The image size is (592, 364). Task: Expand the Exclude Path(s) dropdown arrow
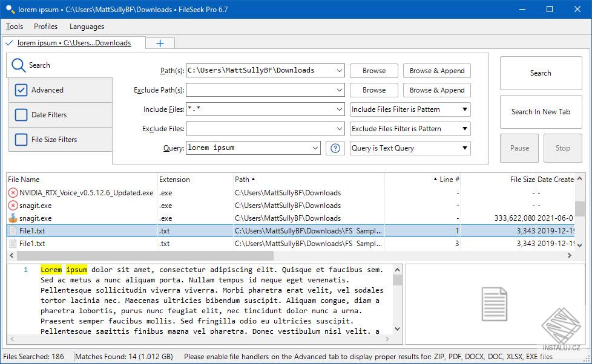(339, 90)
